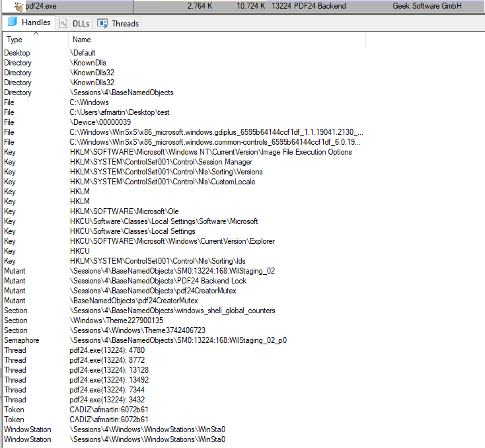Open the Threads tab
Screen dimensions: 485x448
coord(118,24)
